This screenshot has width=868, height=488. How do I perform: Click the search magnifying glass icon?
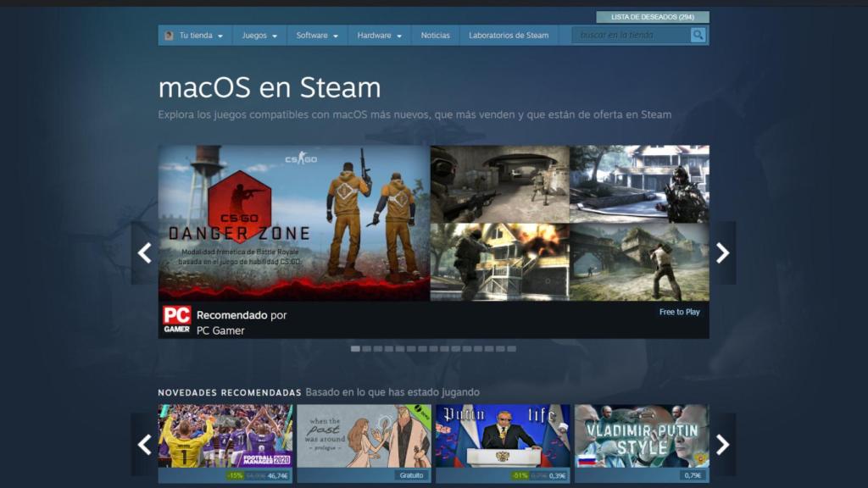click(696, 35)
